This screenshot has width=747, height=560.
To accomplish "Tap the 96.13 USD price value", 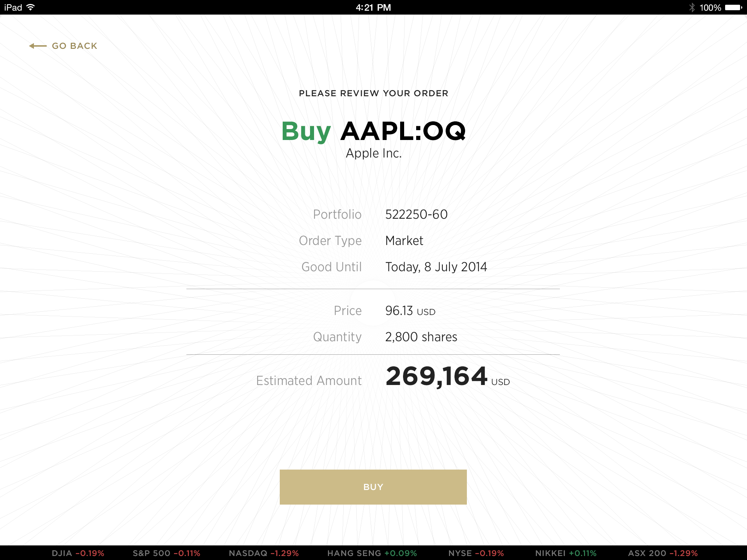I will coord(410,311).
